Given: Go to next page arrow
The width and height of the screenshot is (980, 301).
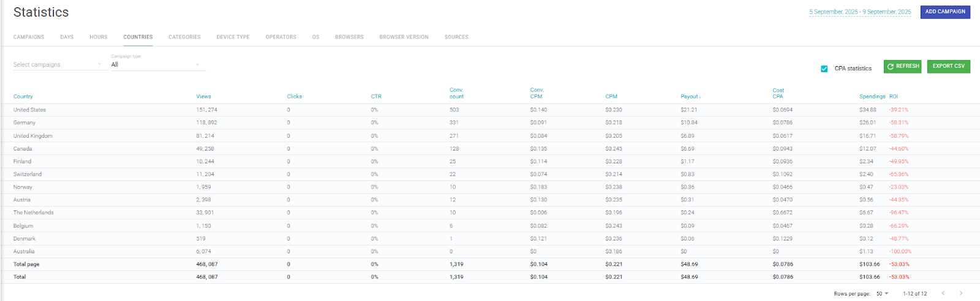Looking at the screenshot, I should (x=961, y=294).
